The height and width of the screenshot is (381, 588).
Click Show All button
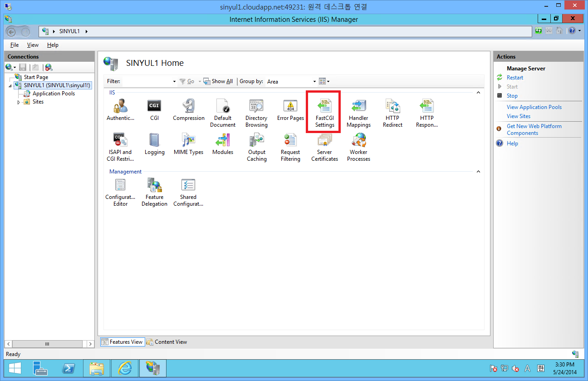click(x=218, y=81)
